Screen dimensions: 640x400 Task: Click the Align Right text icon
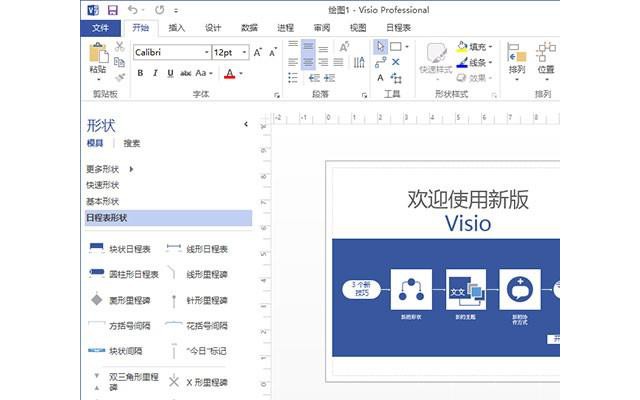pos(323,62)
